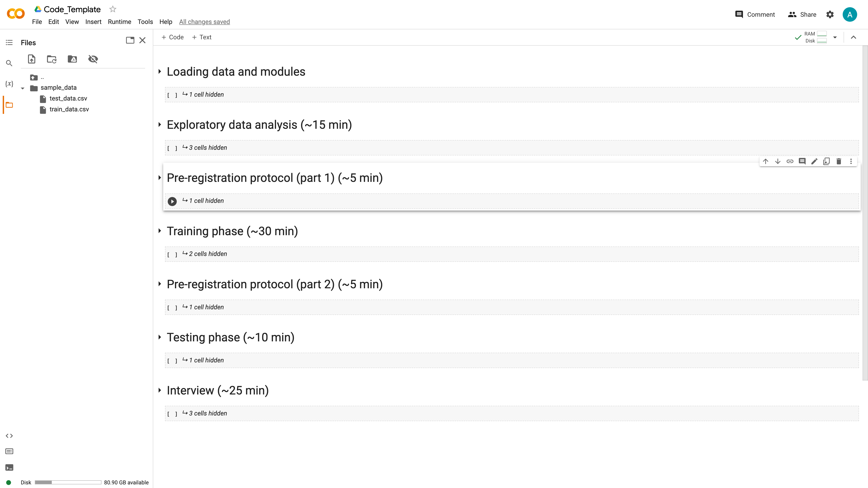Screen dimensions: 868x488
Task: Toggle the table of contents sidebar
Action: point(9,42)
